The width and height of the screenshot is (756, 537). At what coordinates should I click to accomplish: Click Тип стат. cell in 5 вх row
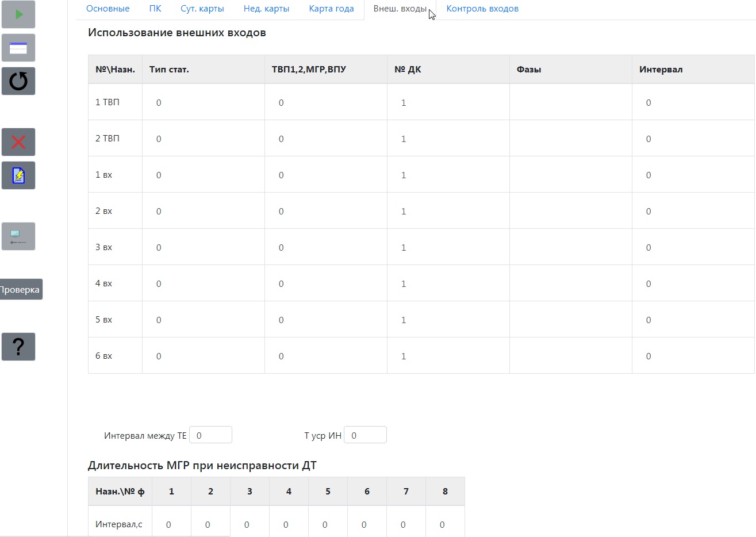click(x=204, y=320)
